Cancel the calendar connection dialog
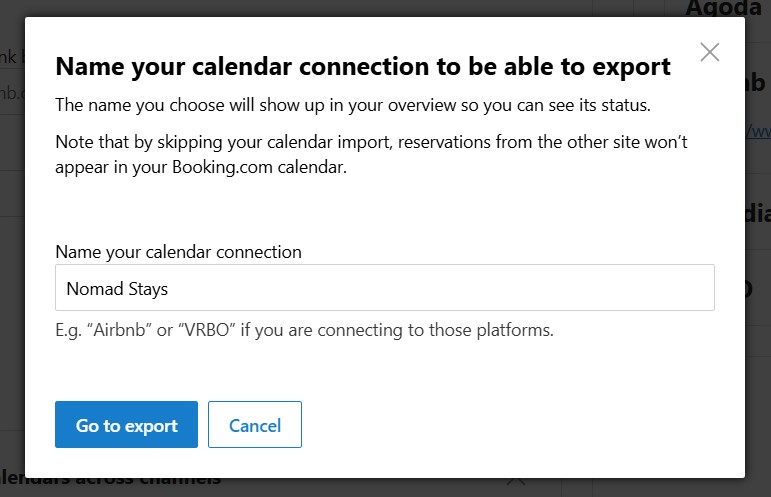 coord(255,425)
